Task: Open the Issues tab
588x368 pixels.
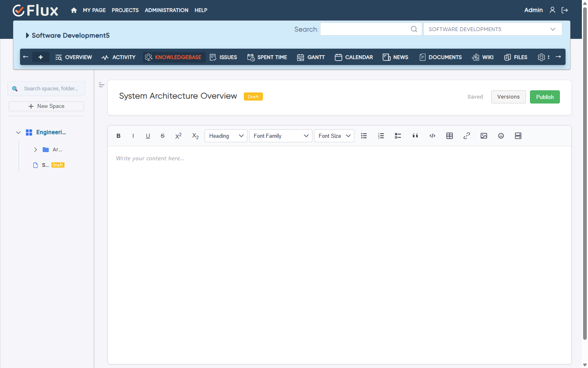Action: tap(223, 57)
